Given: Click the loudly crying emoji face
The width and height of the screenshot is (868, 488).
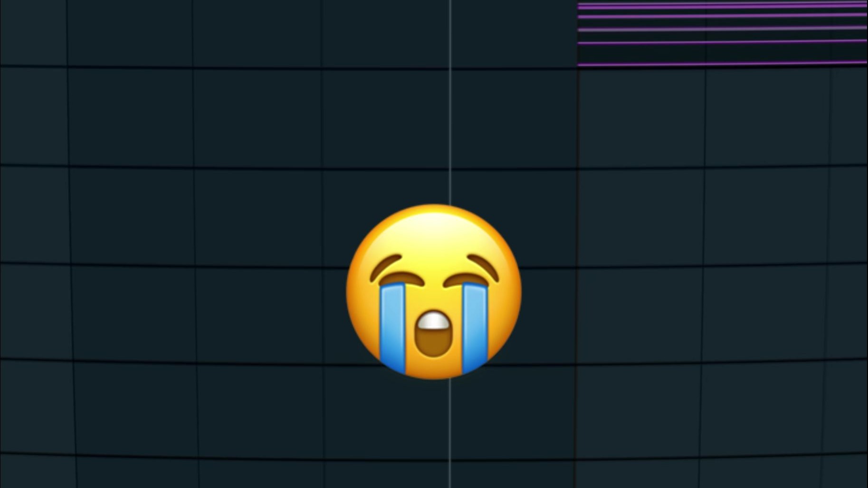Looking at the screenshot, I should (x=434, y=292).
